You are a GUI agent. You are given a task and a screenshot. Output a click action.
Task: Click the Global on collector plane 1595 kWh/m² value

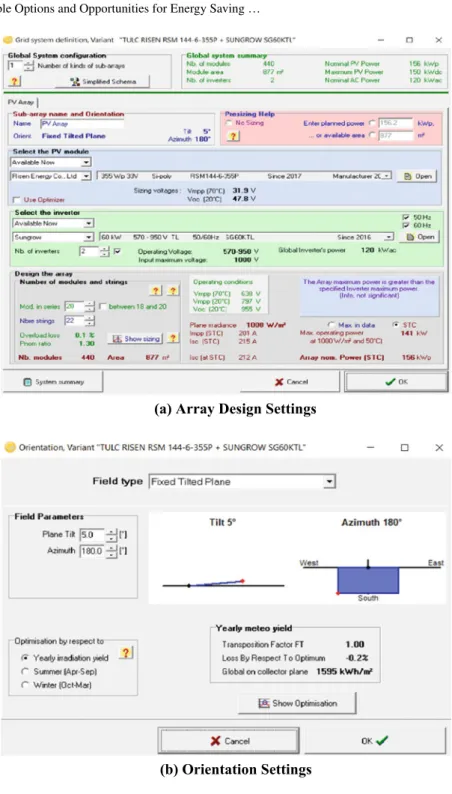344,672
